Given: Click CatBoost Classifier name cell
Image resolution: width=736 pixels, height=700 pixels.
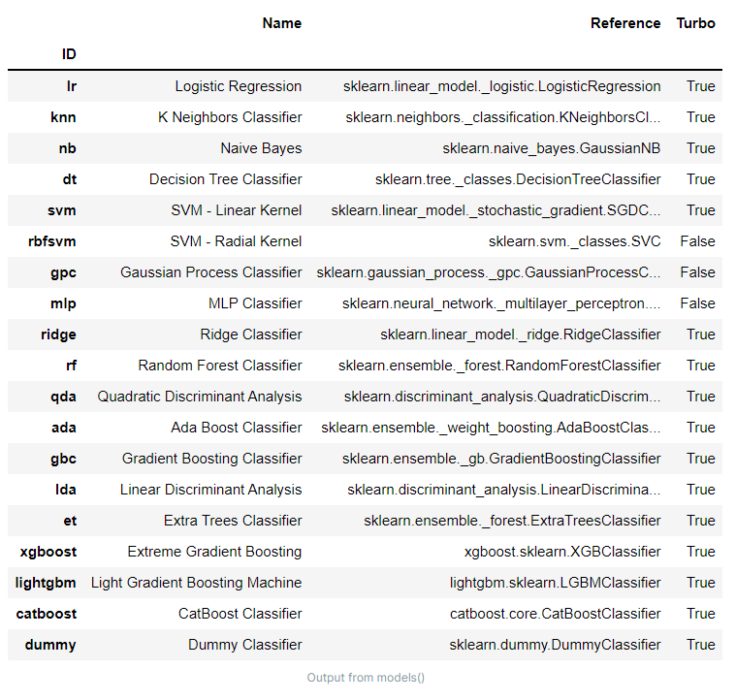Looking at the screenshot, I should click(x=240, y=613).
